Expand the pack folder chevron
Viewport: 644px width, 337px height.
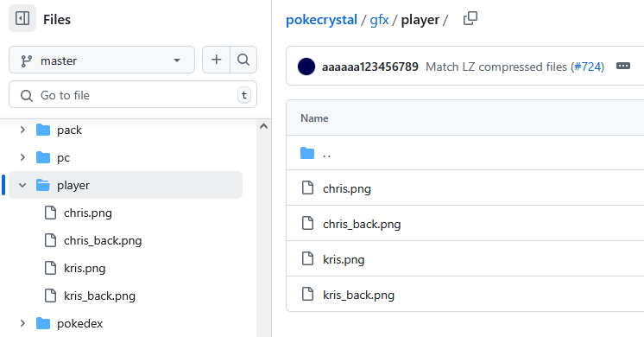click(x=22, y=130)
